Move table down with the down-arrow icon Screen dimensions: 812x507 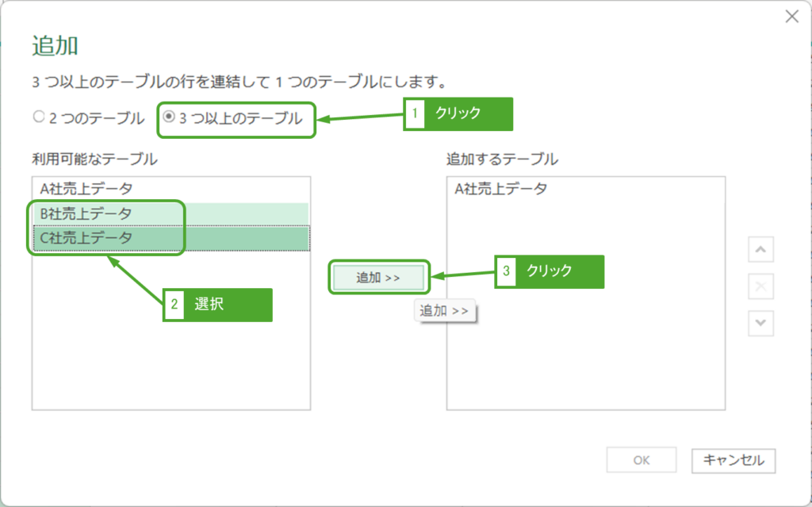point(760,323)
